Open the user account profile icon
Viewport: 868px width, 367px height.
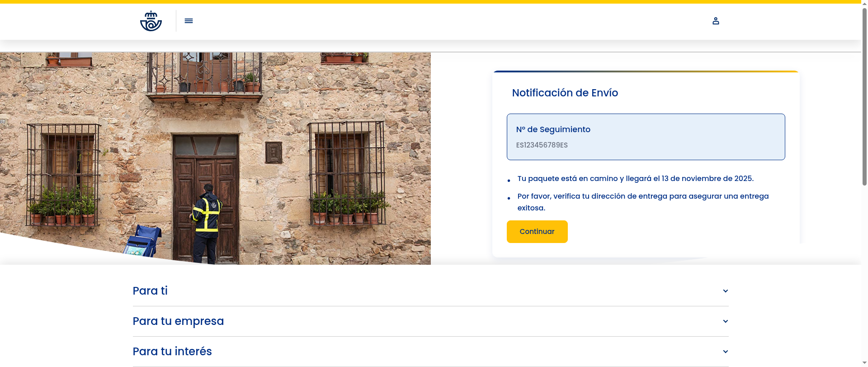pos(716,21)
